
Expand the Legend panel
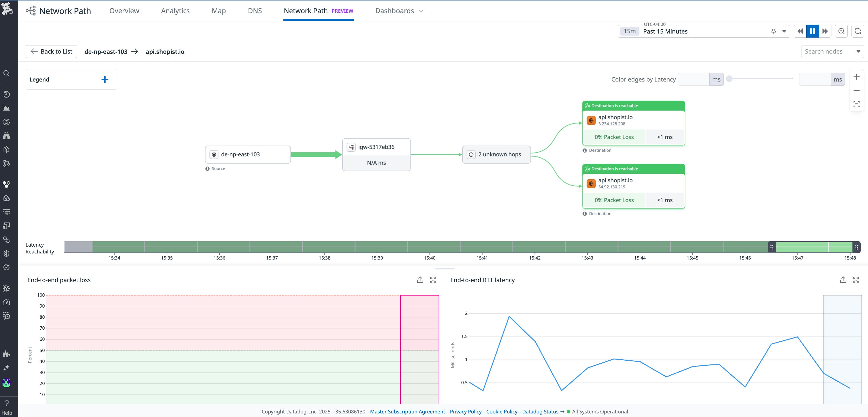(105, 79)
